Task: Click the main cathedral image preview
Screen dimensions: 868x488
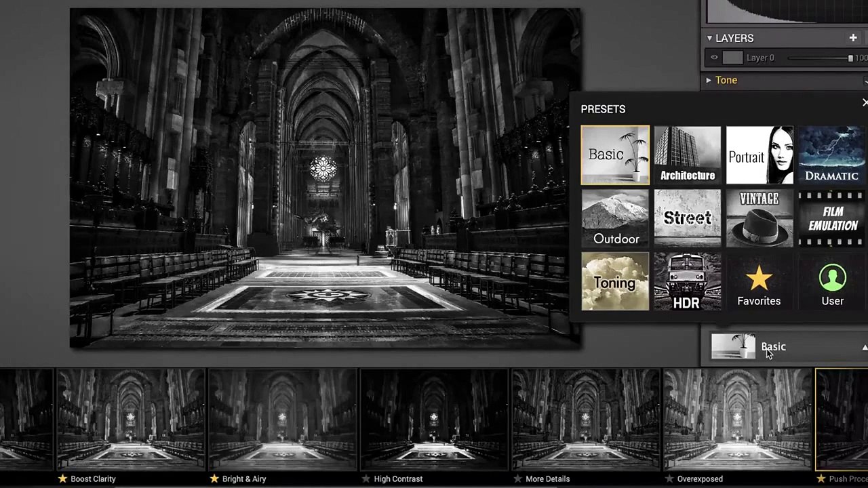Action: point(325,178)
